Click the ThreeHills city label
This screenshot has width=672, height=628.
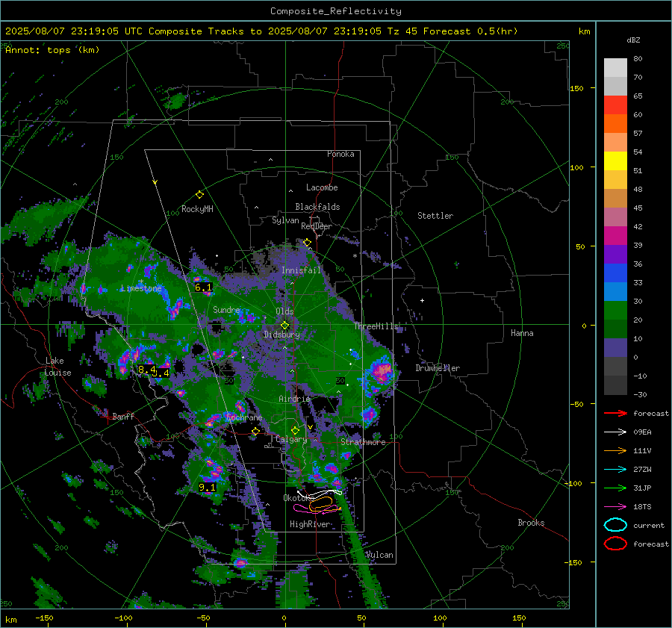pyautogui.click(x=376, y=326)
